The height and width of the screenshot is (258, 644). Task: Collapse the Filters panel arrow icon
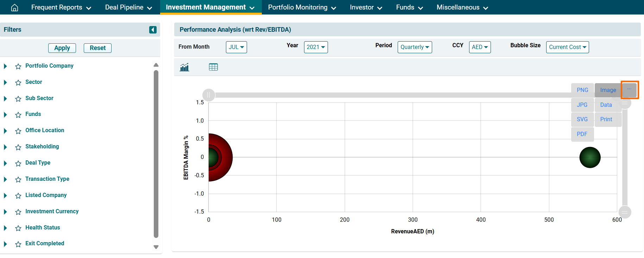tap(153, 30)
